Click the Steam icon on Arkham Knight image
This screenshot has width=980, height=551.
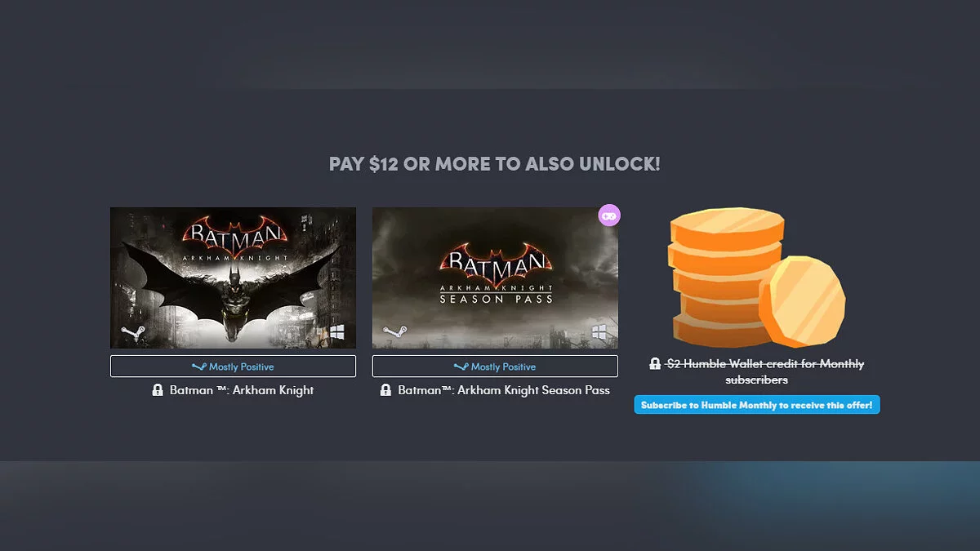133,334
